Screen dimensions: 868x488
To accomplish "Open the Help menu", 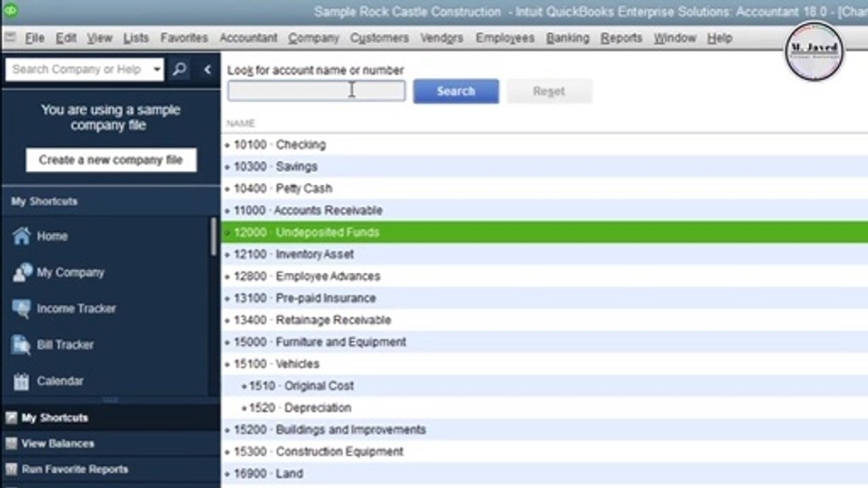I will coord(719,38).
